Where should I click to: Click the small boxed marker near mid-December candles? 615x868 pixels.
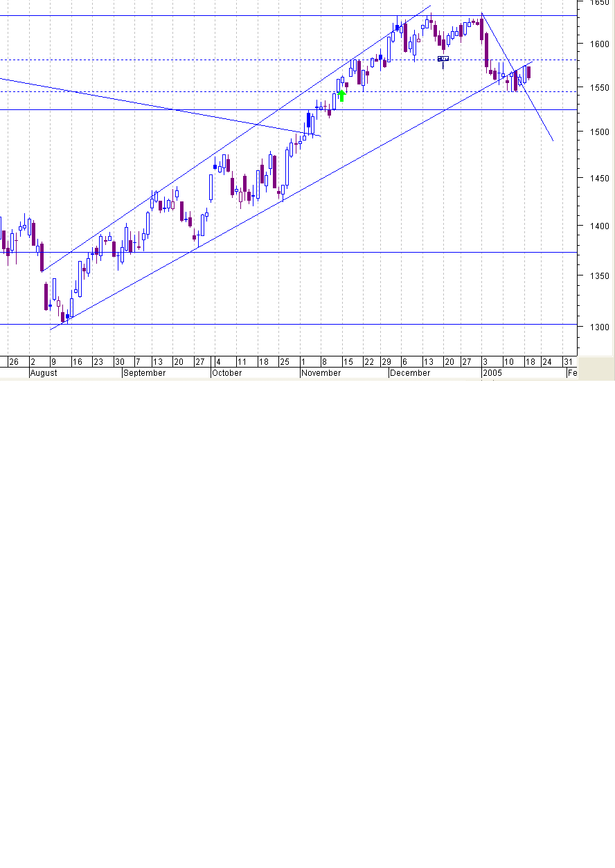pyautogui.click(x=443, y=59)
